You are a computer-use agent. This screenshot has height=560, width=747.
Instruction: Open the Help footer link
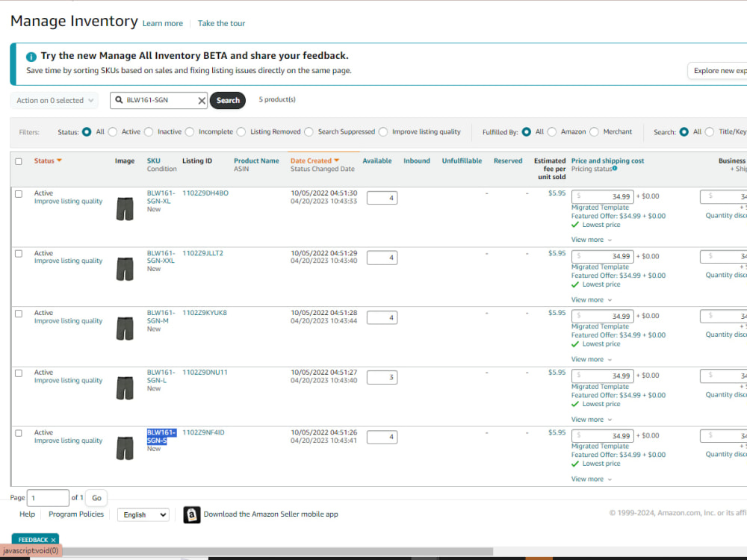click(x=27, y=514)
